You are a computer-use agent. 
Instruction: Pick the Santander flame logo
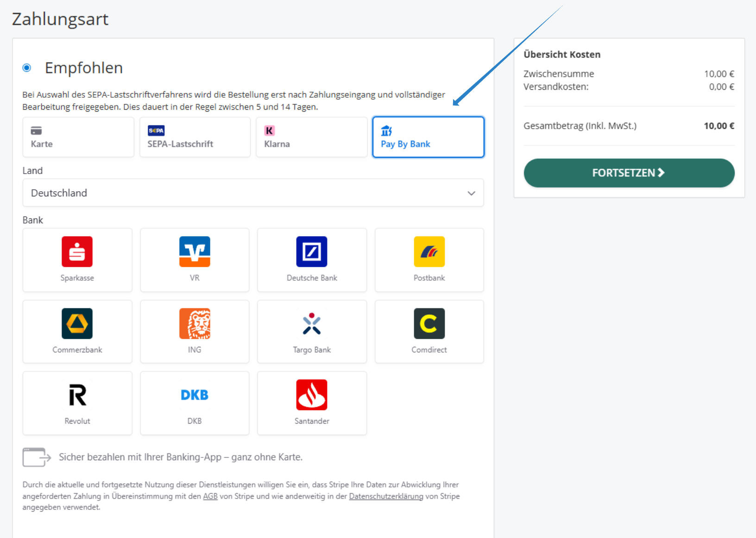pyautogui.click(x=312, y=395)
